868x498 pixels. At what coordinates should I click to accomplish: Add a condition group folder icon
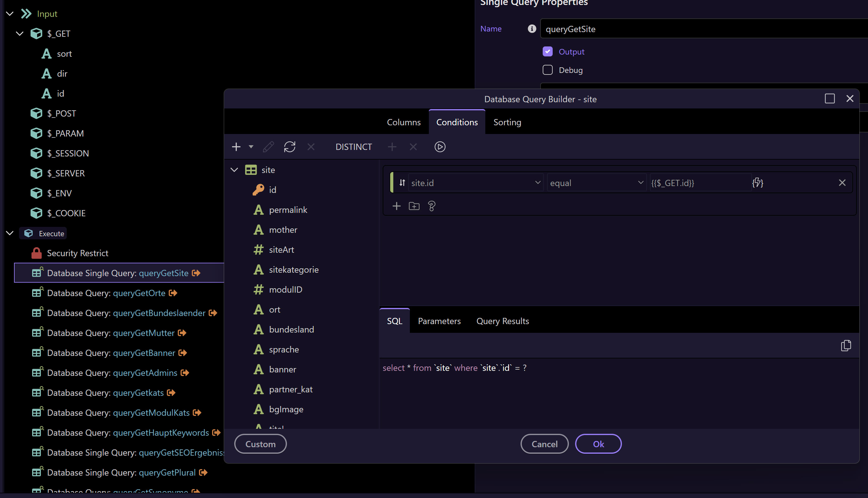(x=414, y=206)
